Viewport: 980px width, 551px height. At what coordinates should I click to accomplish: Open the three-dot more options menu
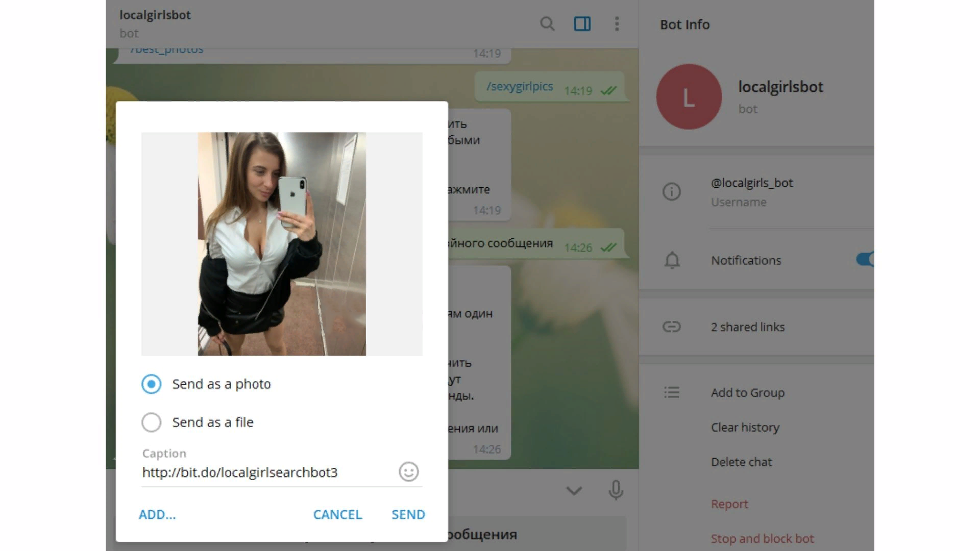point(617,24)
